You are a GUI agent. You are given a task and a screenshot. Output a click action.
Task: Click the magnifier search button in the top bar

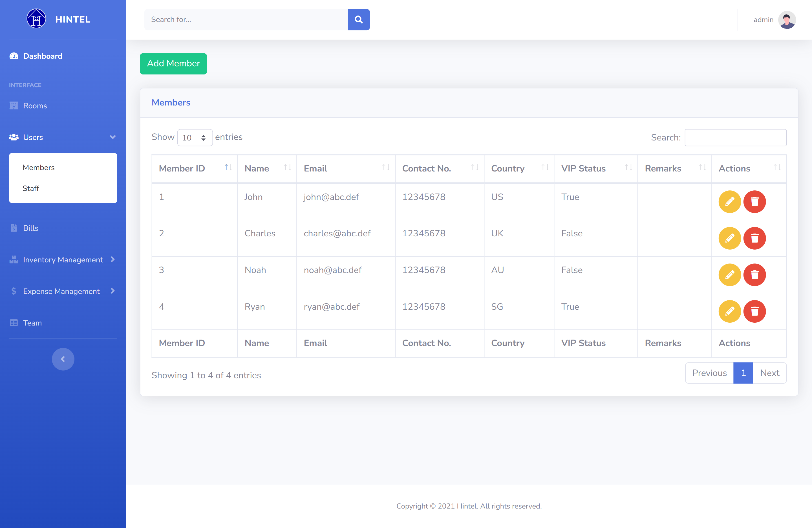(358, 19)
